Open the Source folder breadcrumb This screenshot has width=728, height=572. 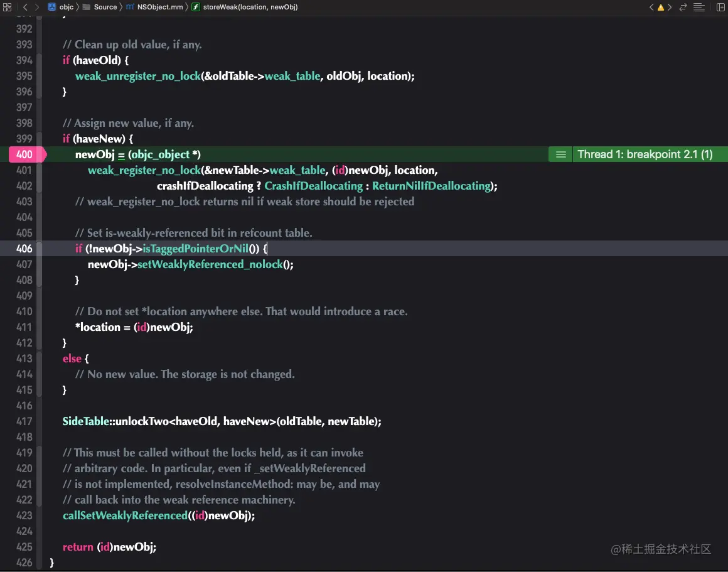click(x=100, y=7)
